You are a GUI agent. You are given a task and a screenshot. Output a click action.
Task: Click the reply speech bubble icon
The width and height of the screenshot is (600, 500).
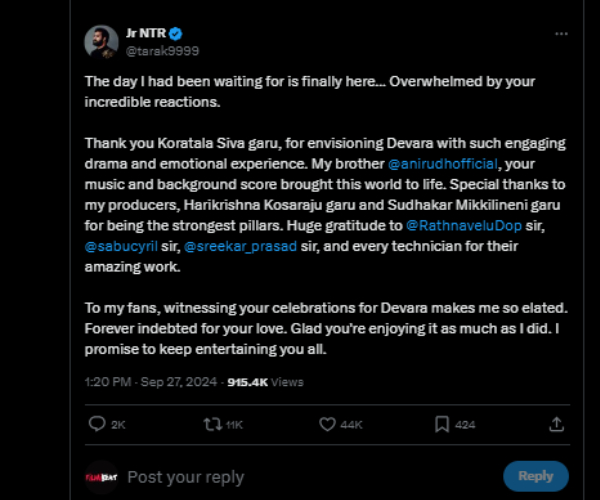pos(97,424)
